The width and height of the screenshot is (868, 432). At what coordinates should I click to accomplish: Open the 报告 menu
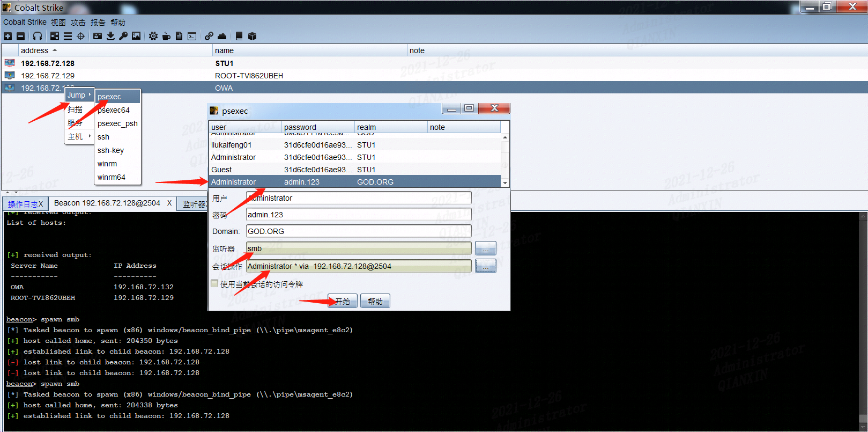[98, 22]
